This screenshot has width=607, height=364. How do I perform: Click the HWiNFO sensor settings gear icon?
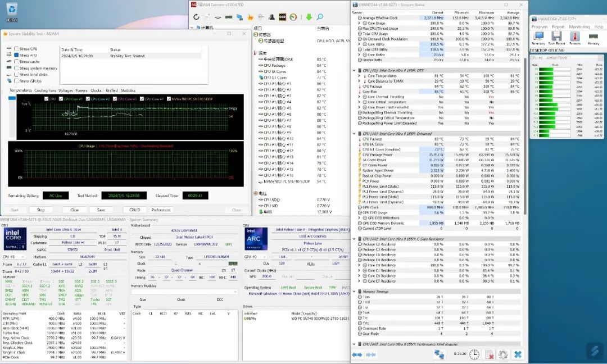pyautogui.click(x=503, y=354)
